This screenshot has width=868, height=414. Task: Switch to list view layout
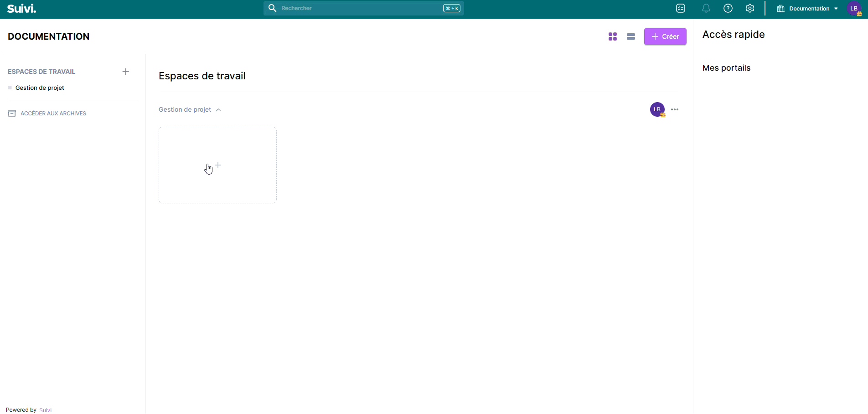point(630,36)
